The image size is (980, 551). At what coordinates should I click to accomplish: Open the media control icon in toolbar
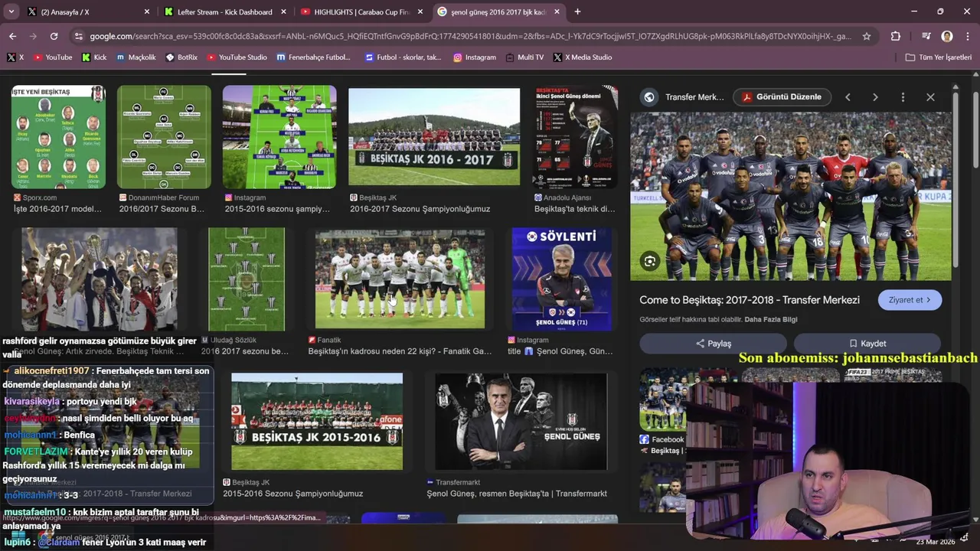[926, 36]
